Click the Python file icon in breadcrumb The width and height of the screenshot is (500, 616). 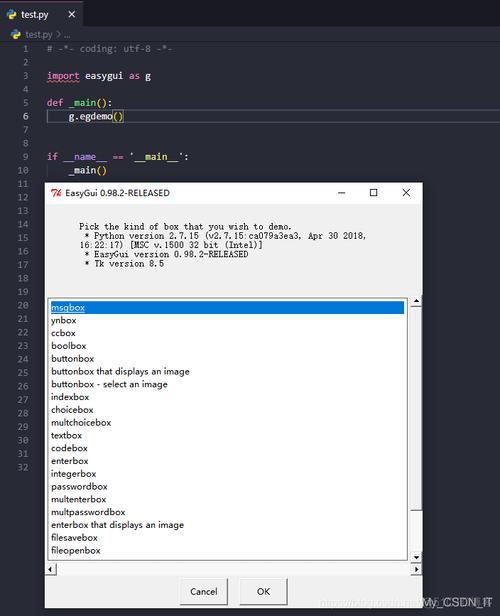(16, 35)
